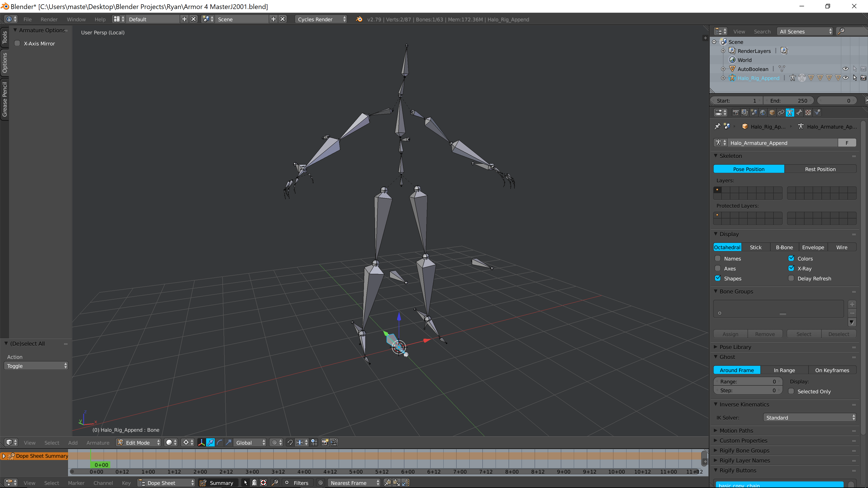Set display type to B-Bone

coord(784,247)
